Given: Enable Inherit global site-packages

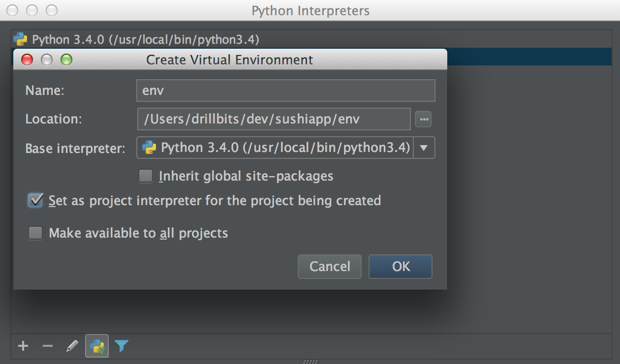Looking at the screenshot, I should pos(146,176).
